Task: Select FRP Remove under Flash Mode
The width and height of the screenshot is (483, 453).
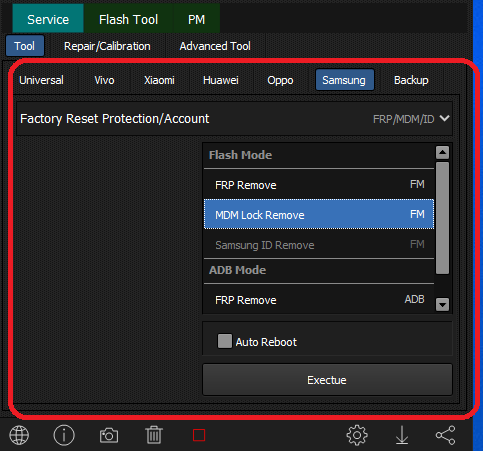Action: pos(319,184)
